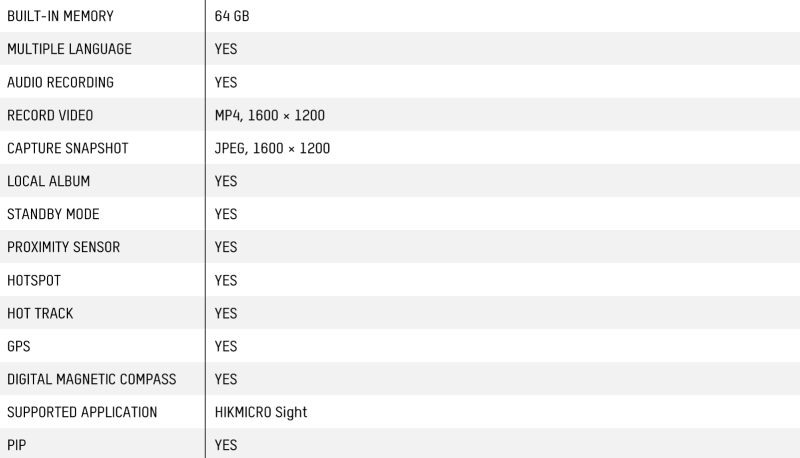Screen dimensions: 800x458
Task: Click the CAPTURE SNAPSHOT label
Action: [68, 148]
